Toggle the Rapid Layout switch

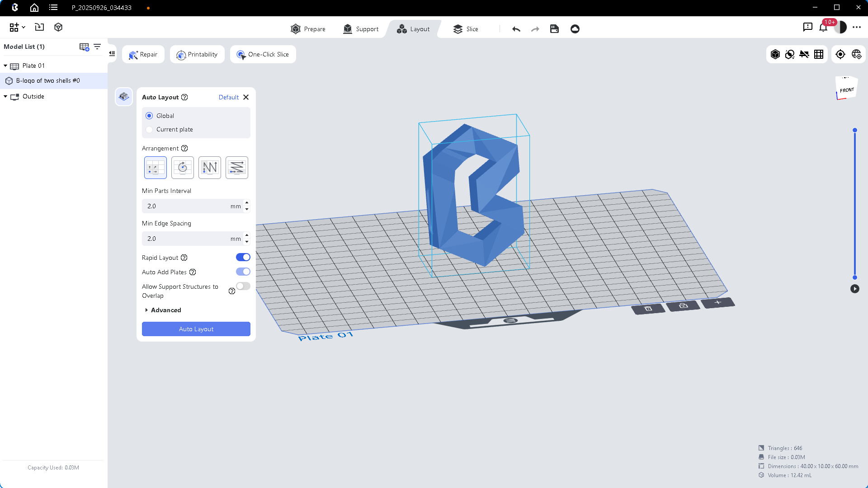point(243,257)
